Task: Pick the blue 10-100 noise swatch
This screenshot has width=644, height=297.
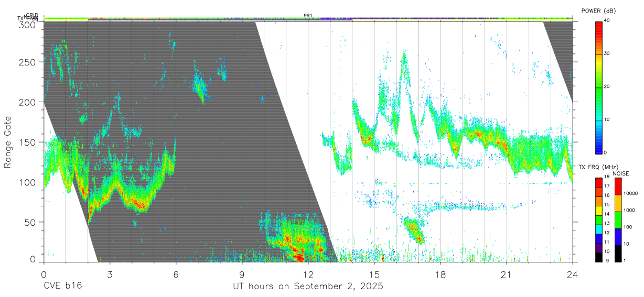Action: [618, 236]
